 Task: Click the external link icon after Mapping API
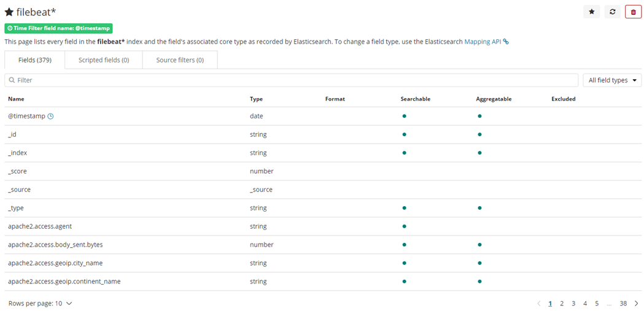[x=506, y=42]
